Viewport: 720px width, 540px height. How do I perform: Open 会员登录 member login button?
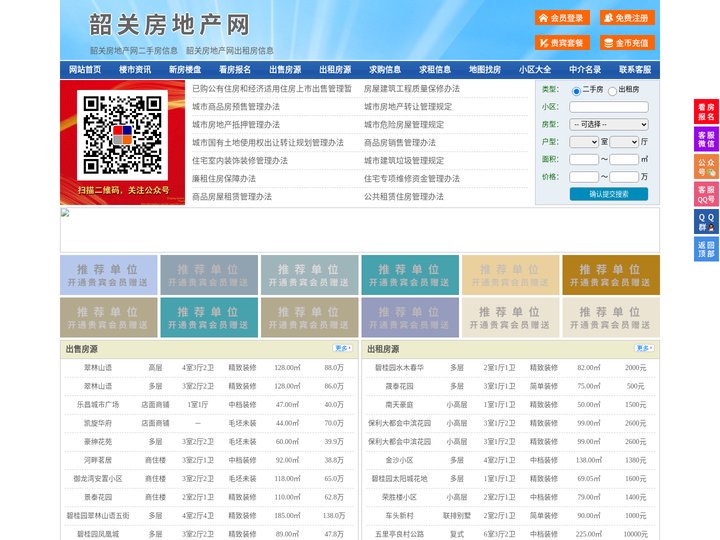tap(562, 18)
